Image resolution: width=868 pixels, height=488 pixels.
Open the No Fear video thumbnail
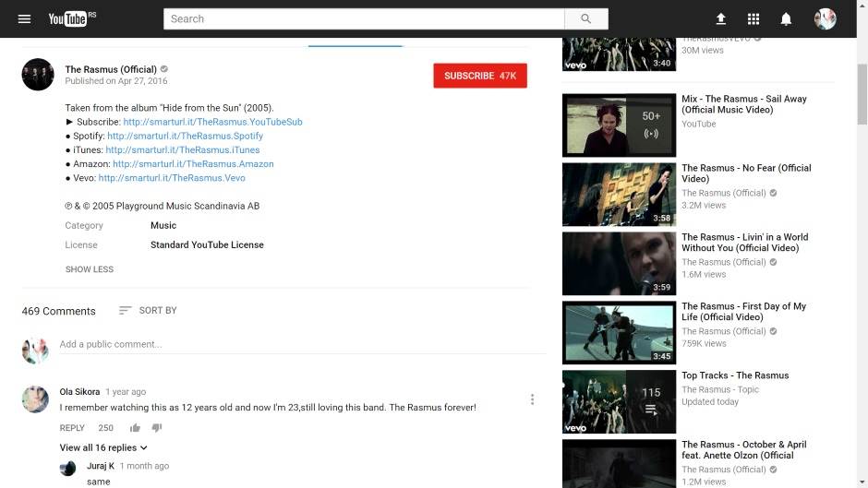click(x=619, y=195)
